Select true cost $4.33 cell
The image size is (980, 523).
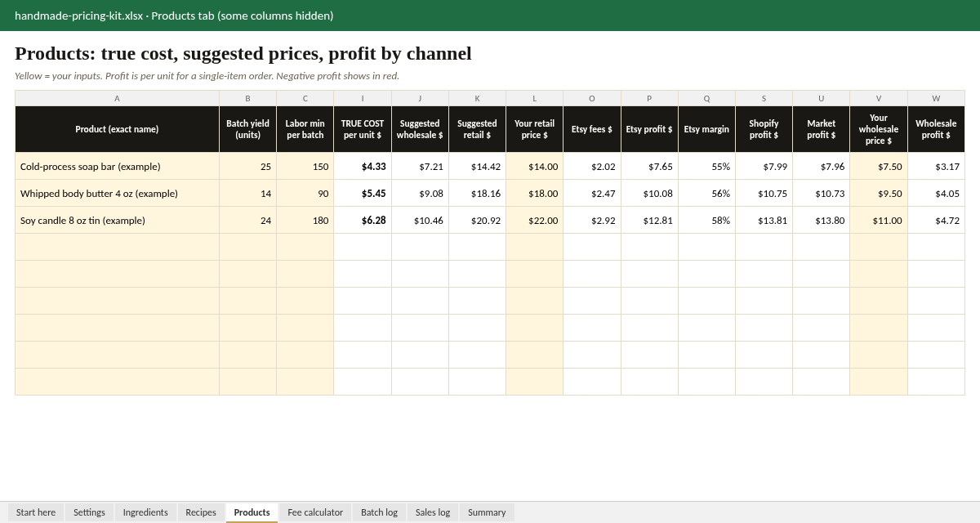363,166
